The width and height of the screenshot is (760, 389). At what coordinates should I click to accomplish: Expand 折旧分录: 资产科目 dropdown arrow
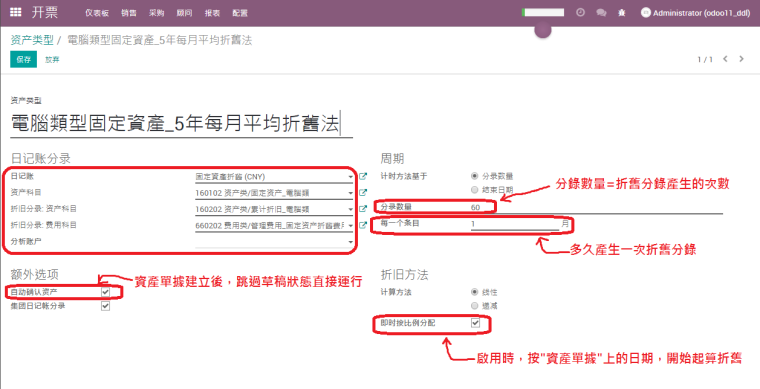[x=350, y=209]
